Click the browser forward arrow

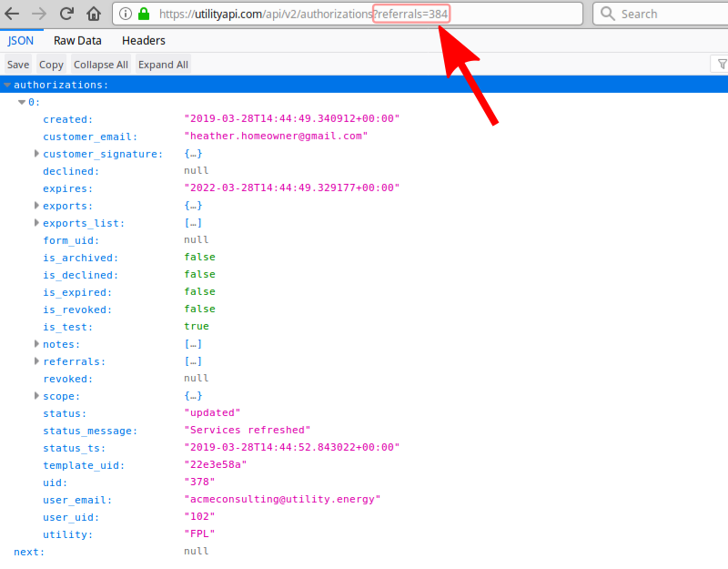(x=39, y=14)
